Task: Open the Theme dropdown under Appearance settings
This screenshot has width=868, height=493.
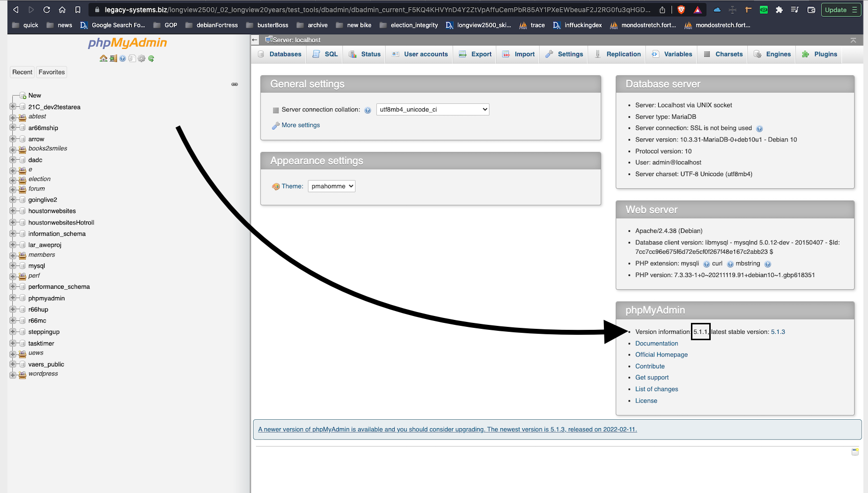Action: 331,186
